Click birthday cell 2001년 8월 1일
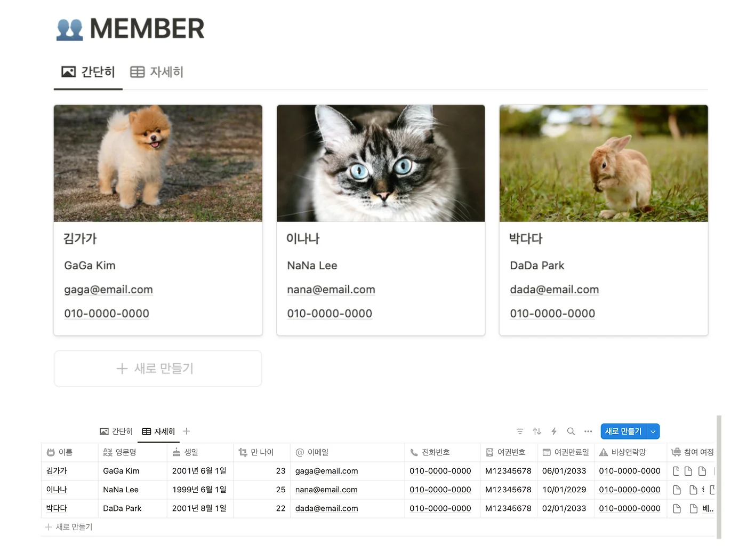Image resolution: width=755 pixels, height=560 pixels. (x=200, y=508)
